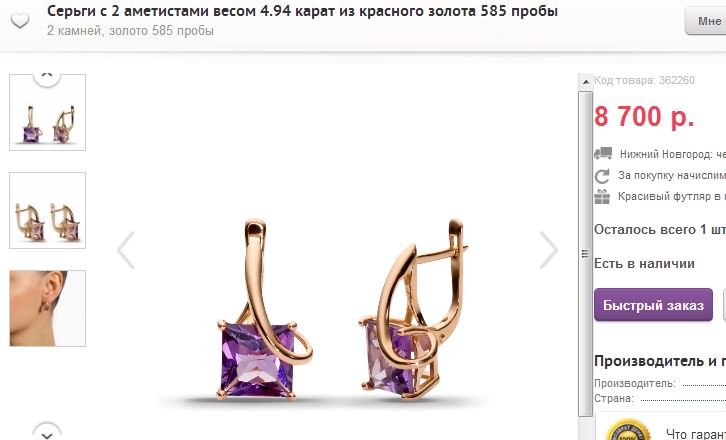Screen dimensions: 726x440
Task: Click the purple Быстрый заказ button
Action: 653,305
